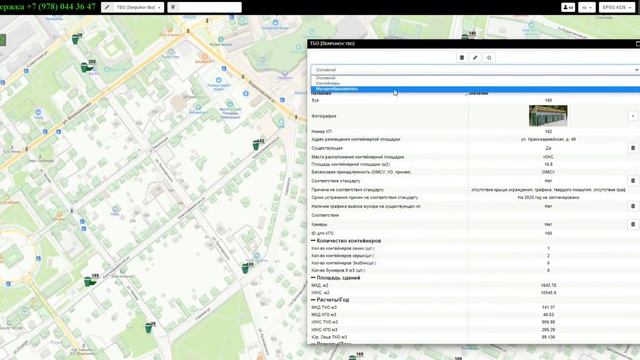Click the ОМСУ balance ownership value

coord(548,172)
